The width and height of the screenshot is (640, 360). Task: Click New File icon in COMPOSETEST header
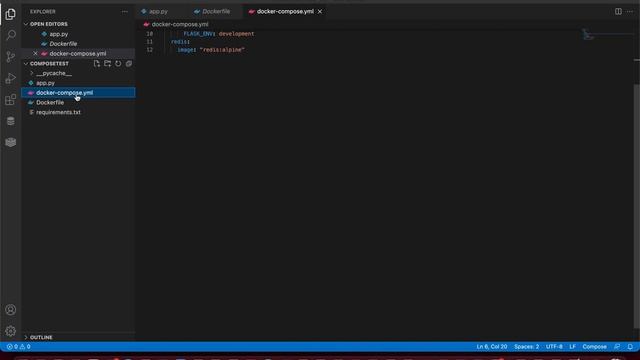tap(97, 64)
